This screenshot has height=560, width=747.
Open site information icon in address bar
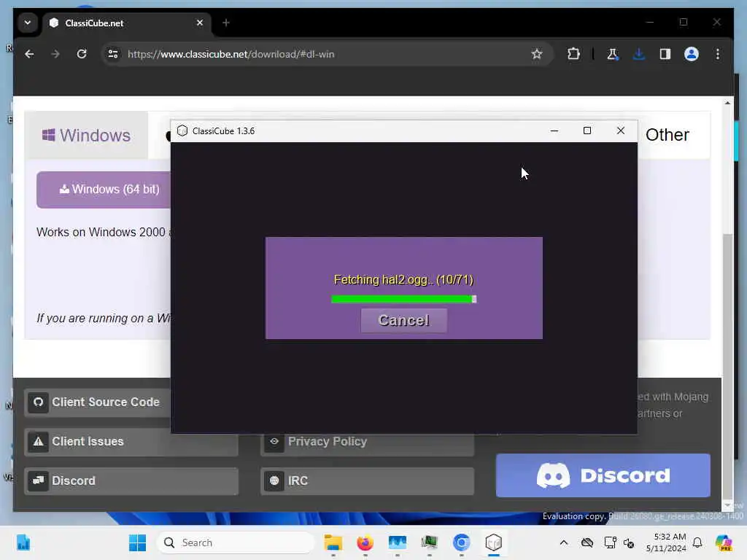pyautogui.click(x=113, y=54)
